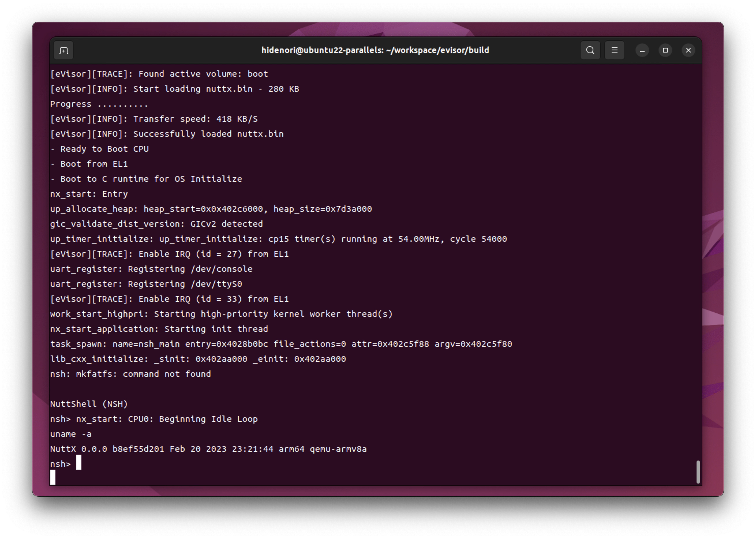The height and width of the screenshot is (539, 756).
Task: Click the NuttShell (NSH) banner text
Action: (x=89, y=404)
